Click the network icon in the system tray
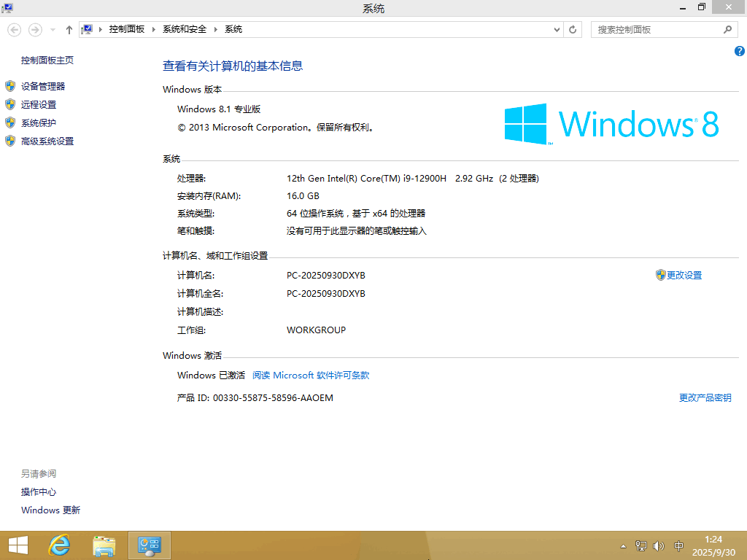 pos(640,545)
